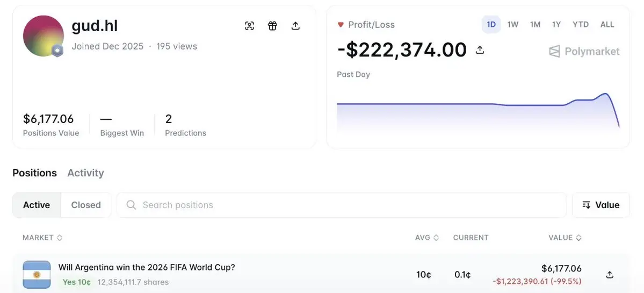Select the 1D time range

pyautogui.click(x=491, y=25)
